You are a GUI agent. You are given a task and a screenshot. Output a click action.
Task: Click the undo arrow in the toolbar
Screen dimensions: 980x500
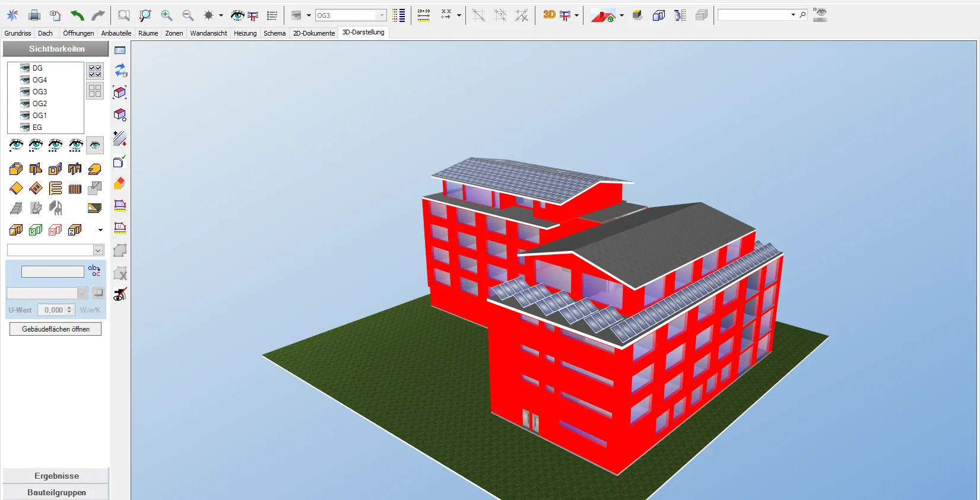click(x=77, y=15)
